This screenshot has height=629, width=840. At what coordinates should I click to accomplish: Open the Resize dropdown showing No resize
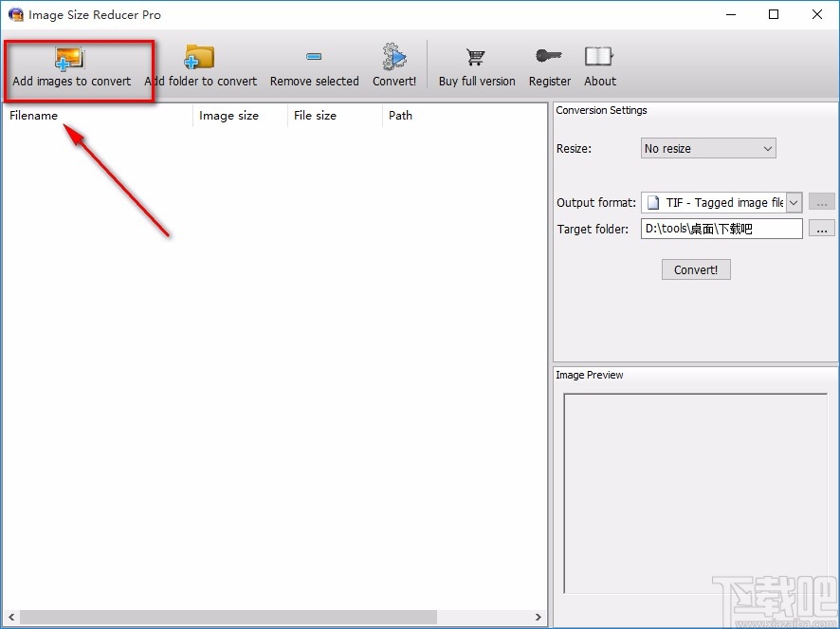coord(708,149)
